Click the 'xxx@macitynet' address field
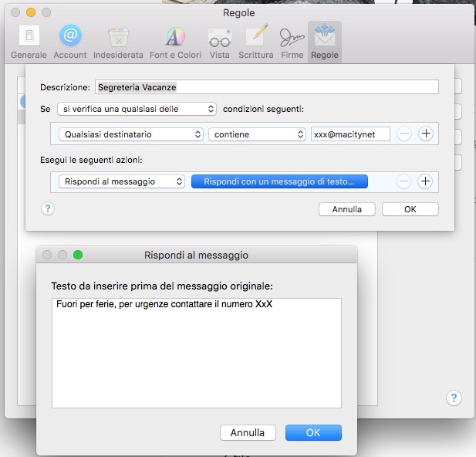Viewport: 476px width, 457px height. (350, 134)
